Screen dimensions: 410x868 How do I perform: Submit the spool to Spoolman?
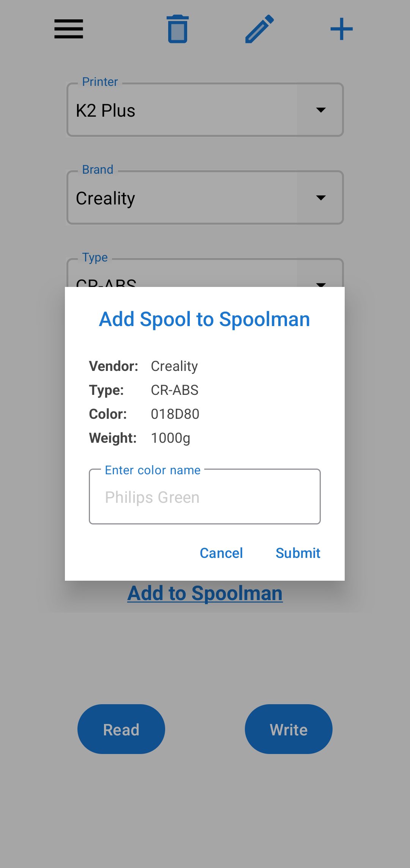point(298,553)
